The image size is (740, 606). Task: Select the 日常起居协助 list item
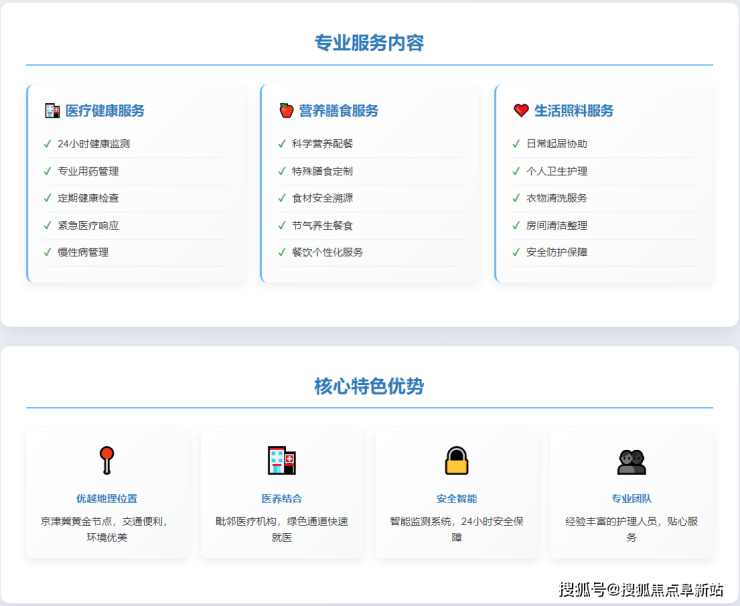(x=556, y=144)
